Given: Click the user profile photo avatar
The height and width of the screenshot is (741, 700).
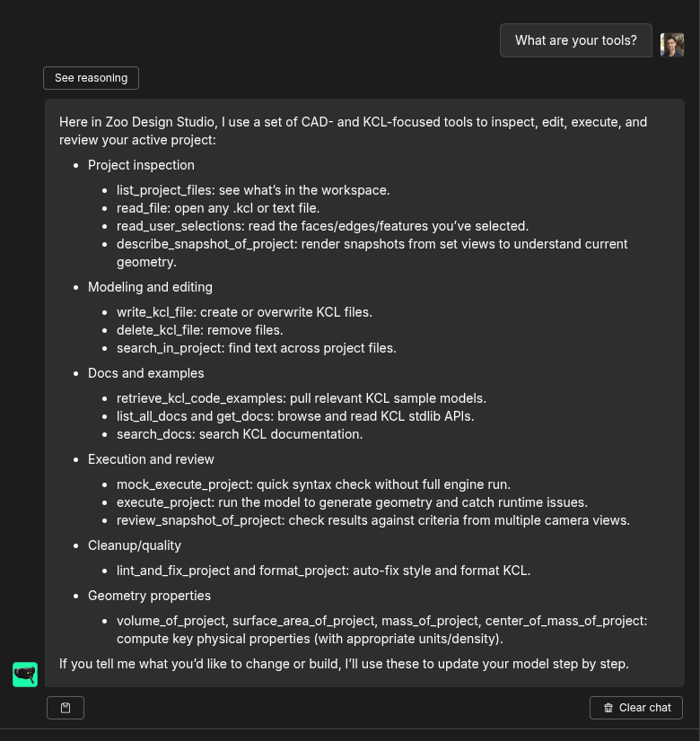Looking at the screenshot, I should [671, 44].
